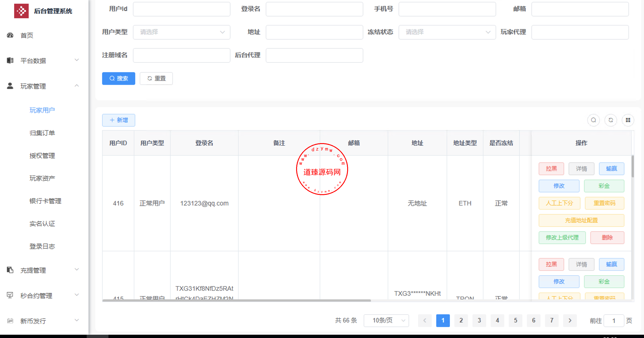Click 修改 for user 416

coord(559,186)
